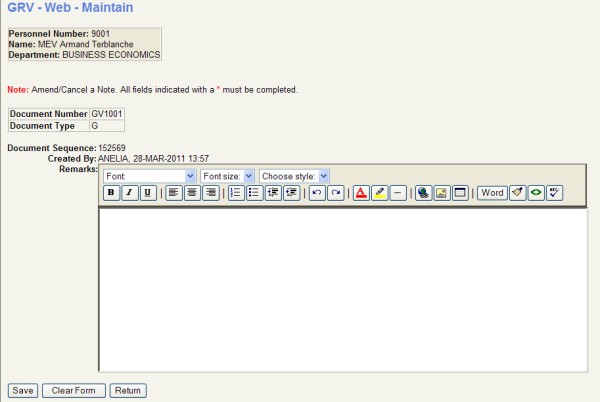Insert an image into remarks
The height and width of the screenshot is (402, 600).
[x=442, y=193]
